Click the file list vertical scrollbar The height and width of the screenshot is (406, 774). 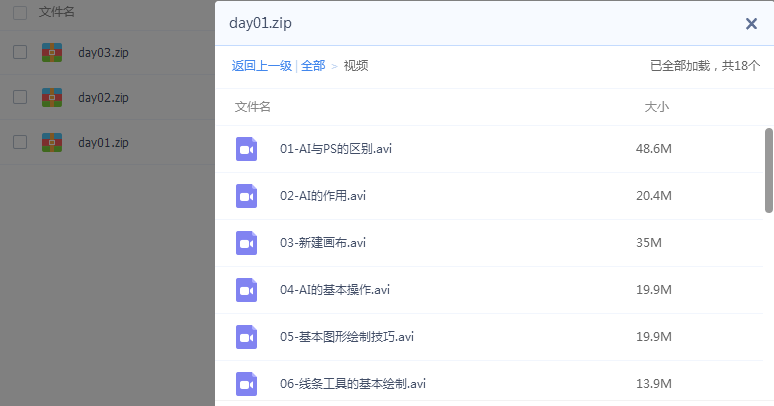pyautogui.click(x=769, y=170)
